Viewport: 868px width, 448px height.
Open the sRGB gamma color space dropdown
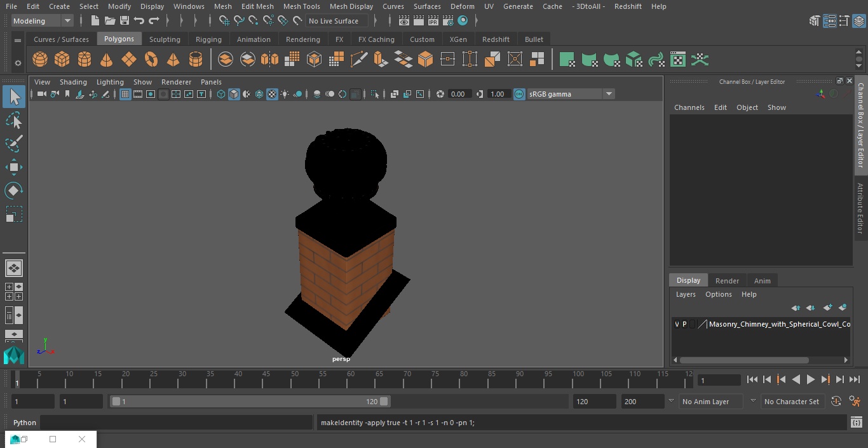click(x=570, y=94)
